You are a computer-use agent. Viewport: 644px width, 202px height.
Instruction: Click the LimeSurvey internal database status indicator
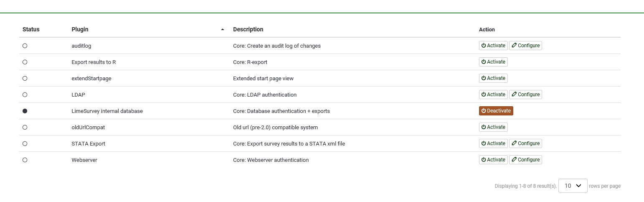25,111
